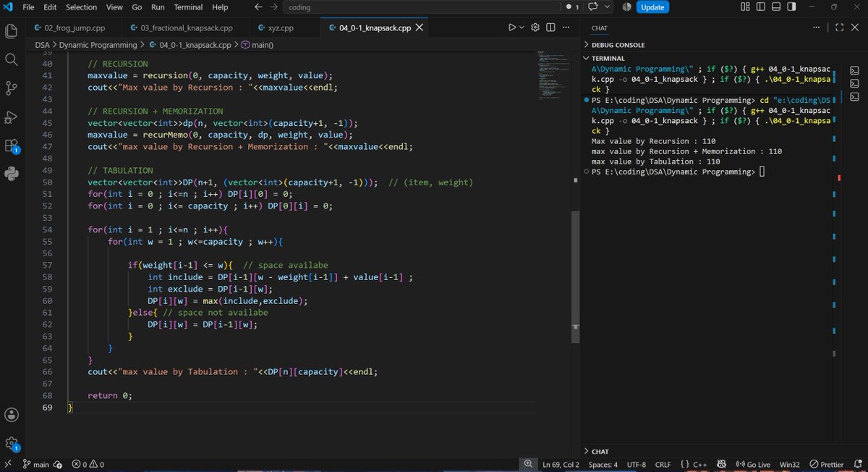Image resolution: width=868 pixels, height=472 pixels.
Task: Click the zoom magnifier in status bar
Action: click(x=529, y=464)
